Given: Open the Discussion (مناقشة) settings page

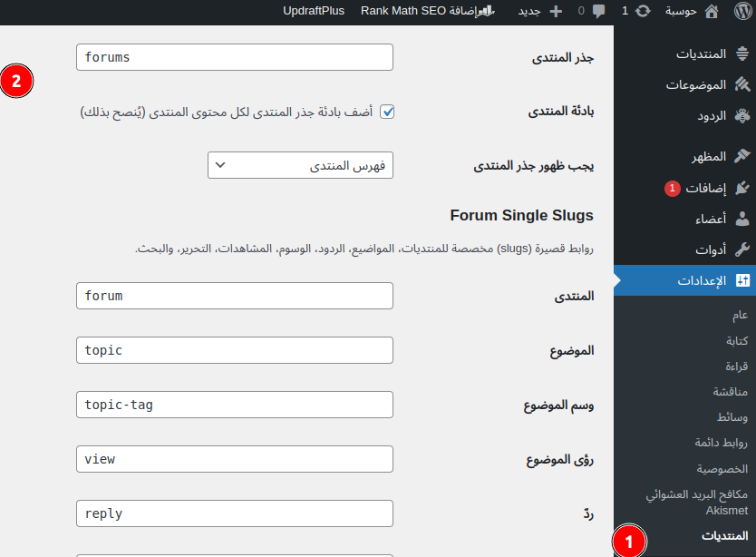Looking at the screenshot, I should (x=730, y=392).
